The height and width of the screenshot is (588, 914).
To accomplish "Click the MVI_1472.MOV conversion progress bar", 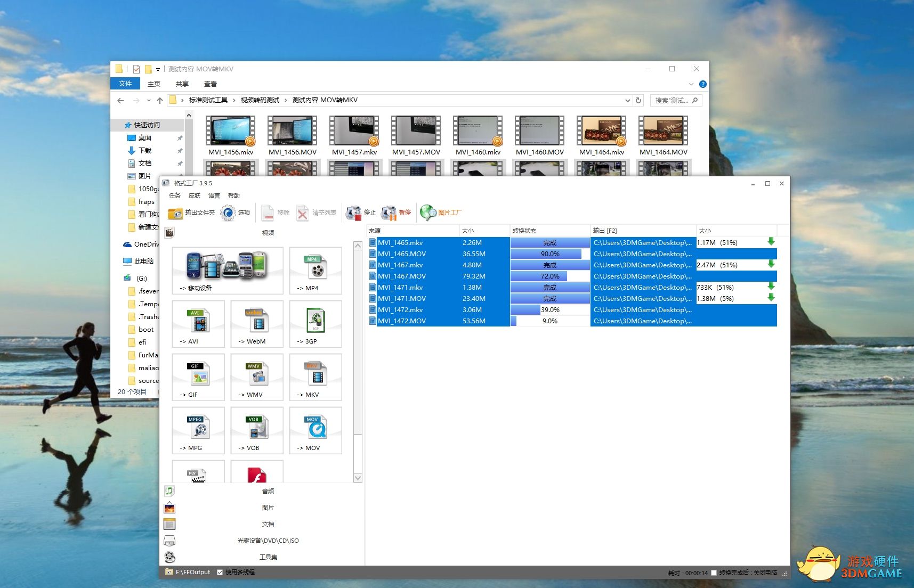I will tap(549, 321).
